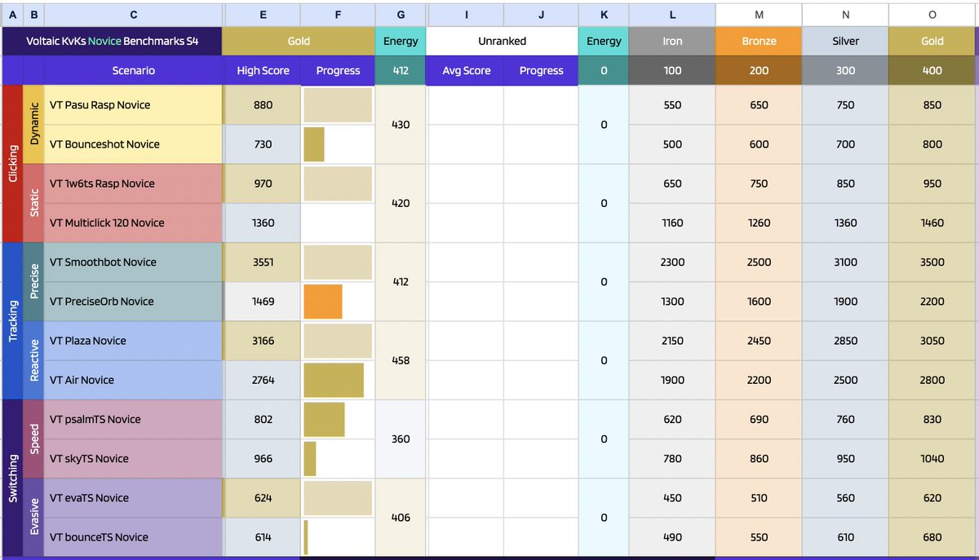Click the Iron rank header cell
Viewport: 979px width, 560px height.
pos(672,41)
